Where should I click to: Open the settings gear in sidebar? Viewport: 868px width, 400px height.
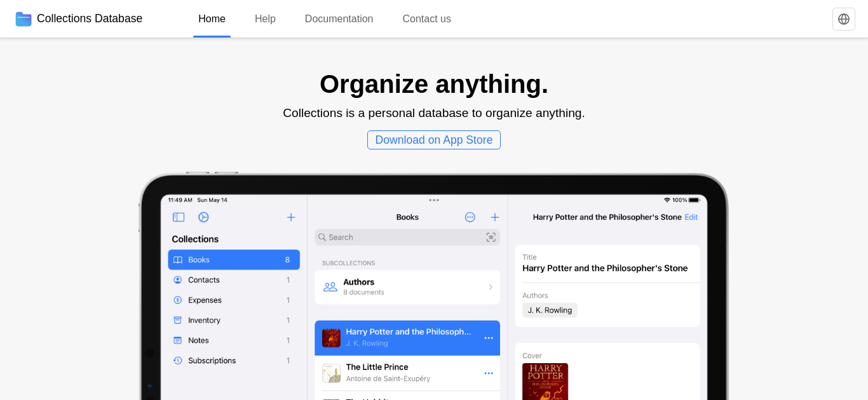(203, 217)
